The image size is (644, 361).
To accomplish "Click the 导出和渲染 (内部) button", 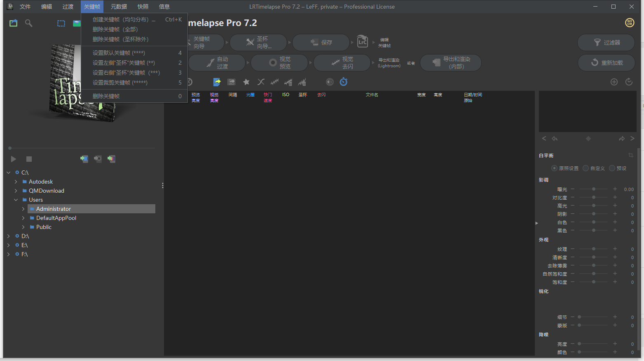I will coord(451,63).
